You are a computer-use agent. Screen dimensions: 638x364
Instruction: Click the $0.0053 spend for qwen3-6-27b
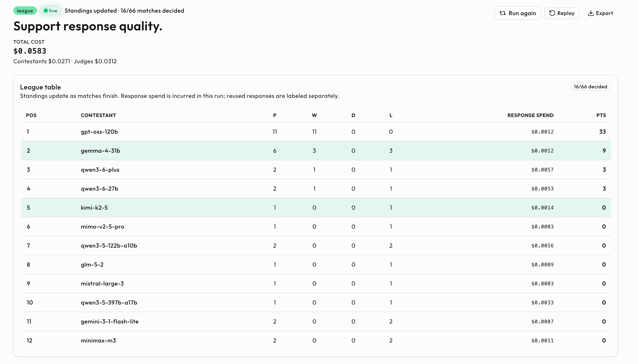tap(542, 189)
